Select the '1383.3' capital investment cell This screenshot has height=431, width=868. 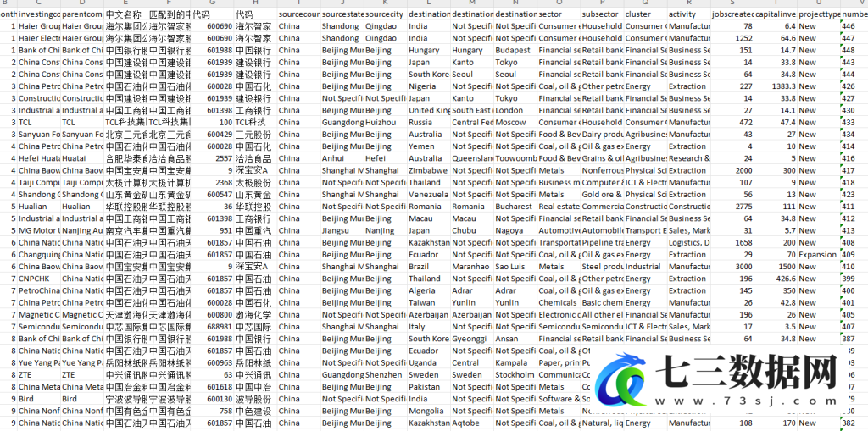[x=775, y=86]
